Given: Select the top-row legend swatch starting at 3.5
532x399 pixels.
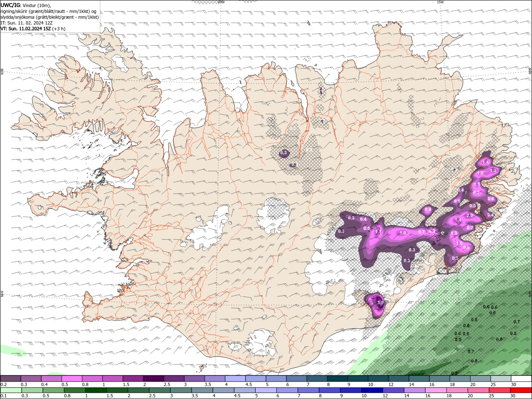Looking at the screenshot, I should click(x=214, y=379).
